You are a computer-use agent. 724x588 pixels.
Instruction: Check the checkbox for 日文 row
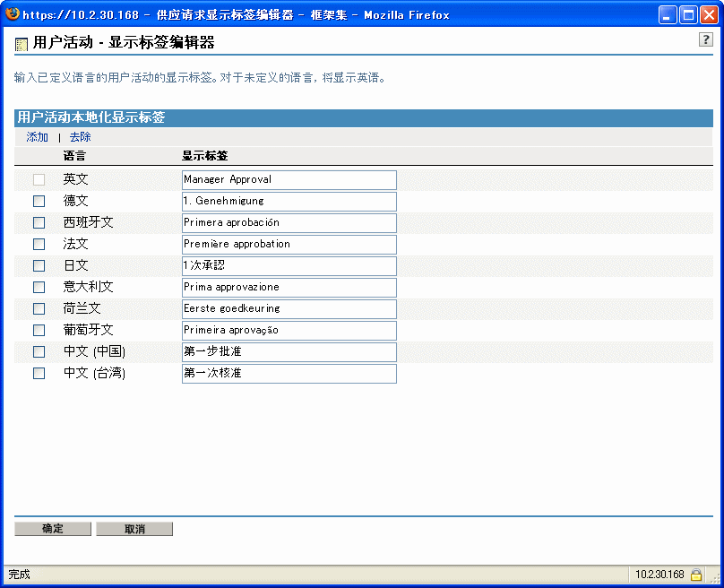[38, 265]
